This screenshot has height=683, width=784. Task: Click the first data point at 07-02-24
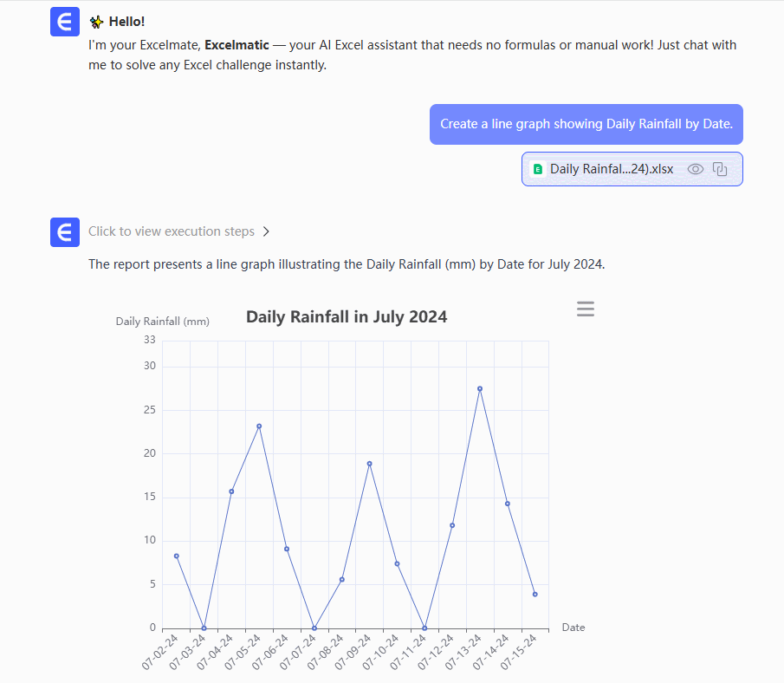click(176, 556)
